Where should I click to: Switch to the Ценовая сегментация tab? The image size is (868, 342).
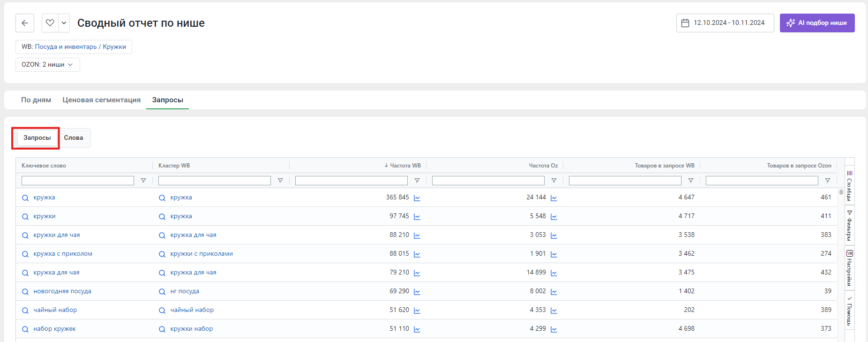[102, 100]
